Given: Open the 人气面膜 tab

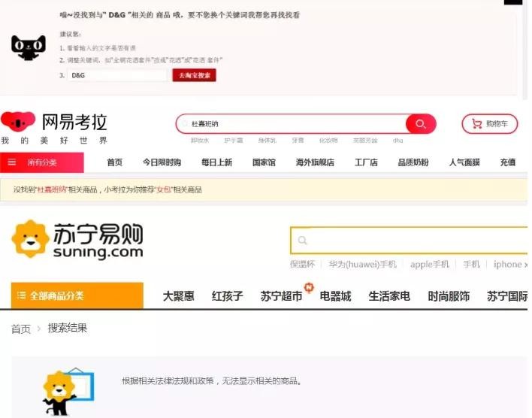Looking at the screenshot, I should pyautogui.click(x=464, y=162).
